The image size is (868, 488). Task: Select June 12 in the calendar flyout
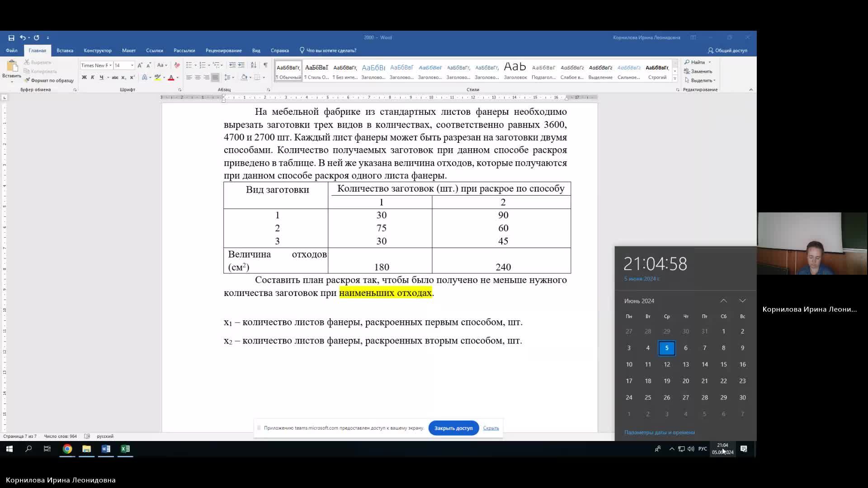pos(667,364)
